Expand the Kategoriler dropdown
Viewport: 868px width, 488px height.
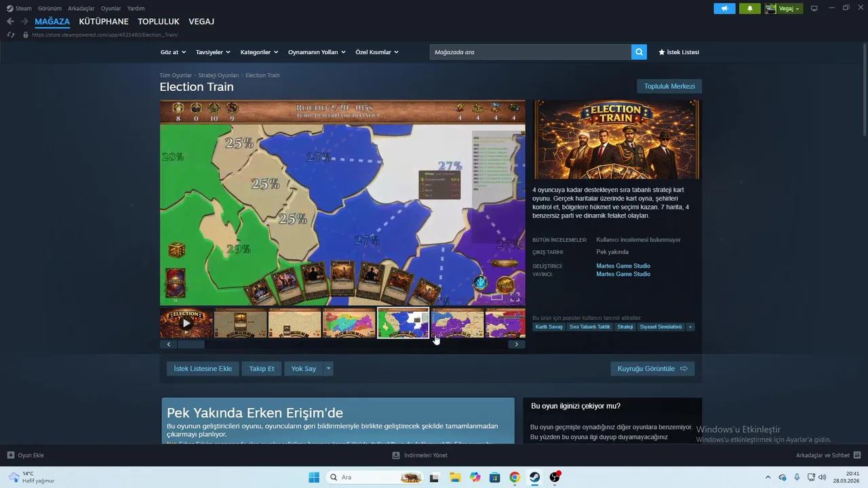tap(259, 52)
